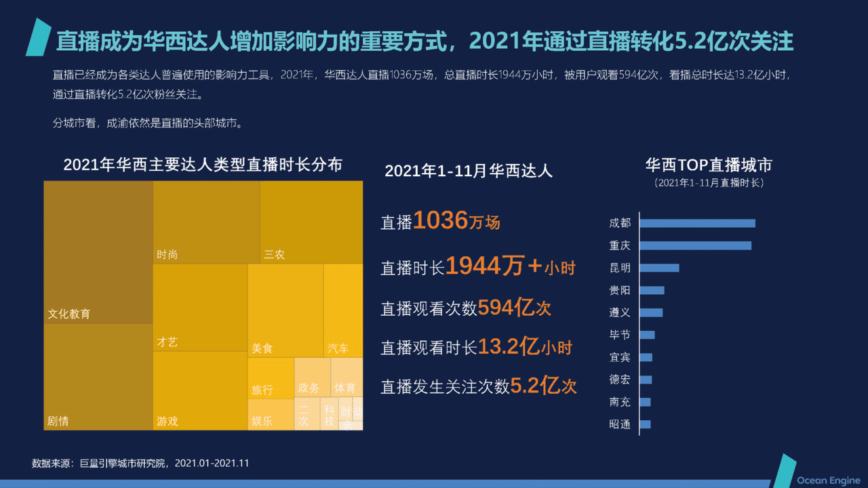Click the 昆明 city label
The height and width of the screenshot is (488, 868).
pos(620,268)
